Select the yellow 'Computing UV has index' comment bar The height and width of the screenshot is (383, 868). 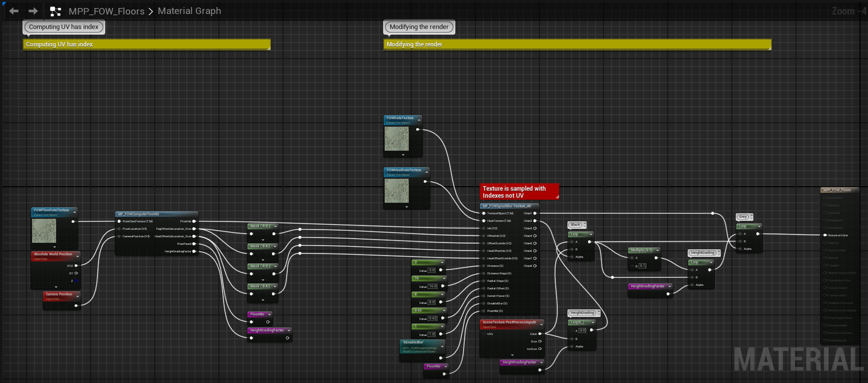[147, 45]
